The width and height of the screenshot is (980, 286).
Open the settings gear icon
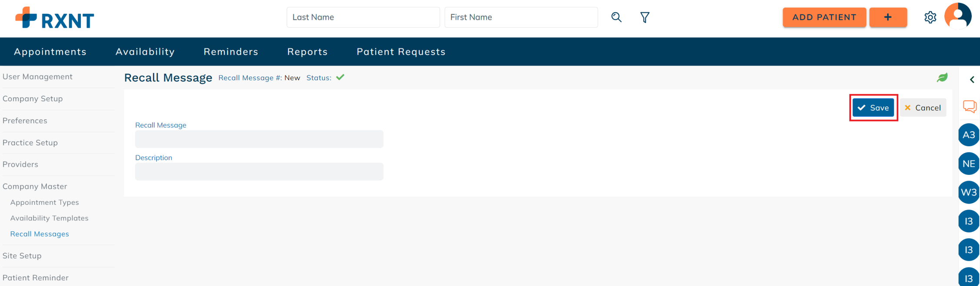click(x=930, y=17)
